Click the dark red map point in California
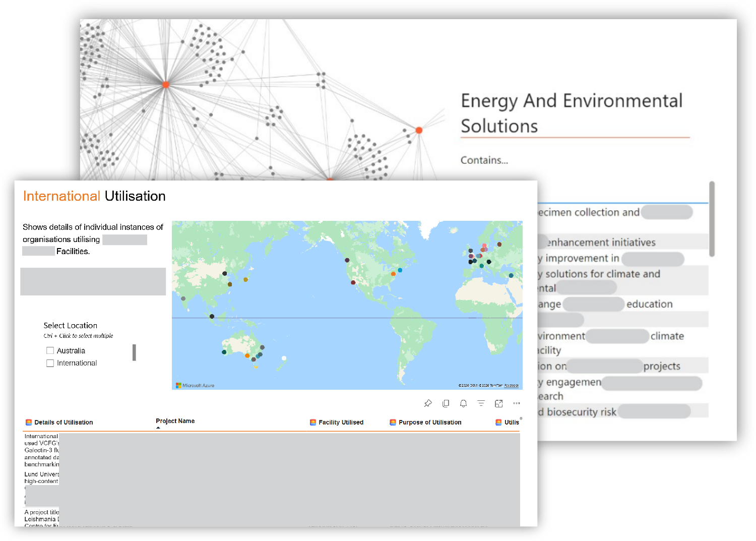This screenshot has height=541, width=756. 353,282
